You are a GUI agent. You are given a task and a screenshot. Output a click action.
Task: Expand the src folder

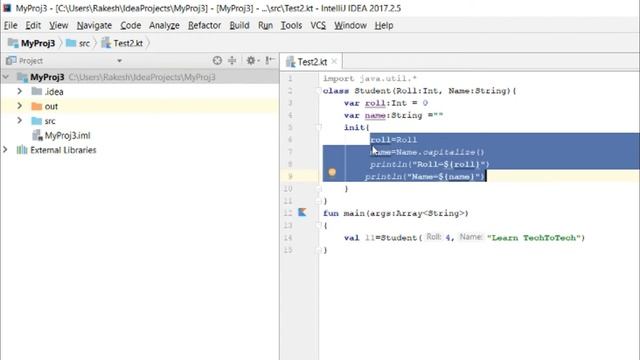point(19,121)
